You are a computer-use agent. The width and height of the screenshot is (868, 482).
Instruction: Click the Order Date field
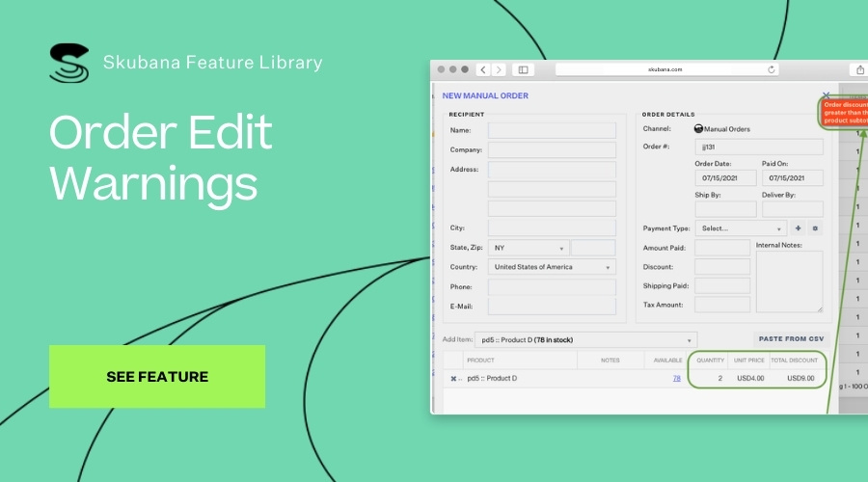click(725, 178)
